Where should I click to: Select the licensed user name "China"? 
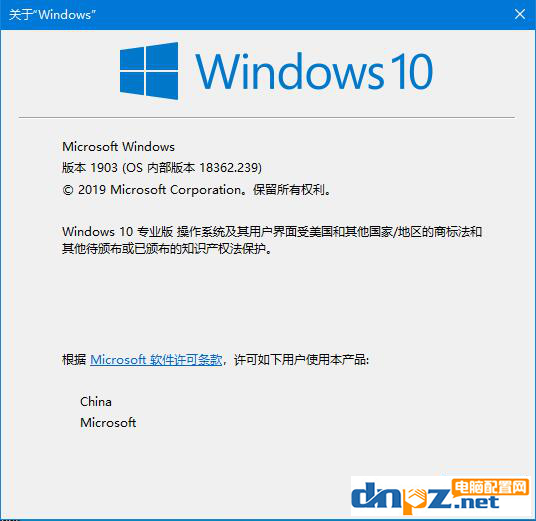click(96, 402)
